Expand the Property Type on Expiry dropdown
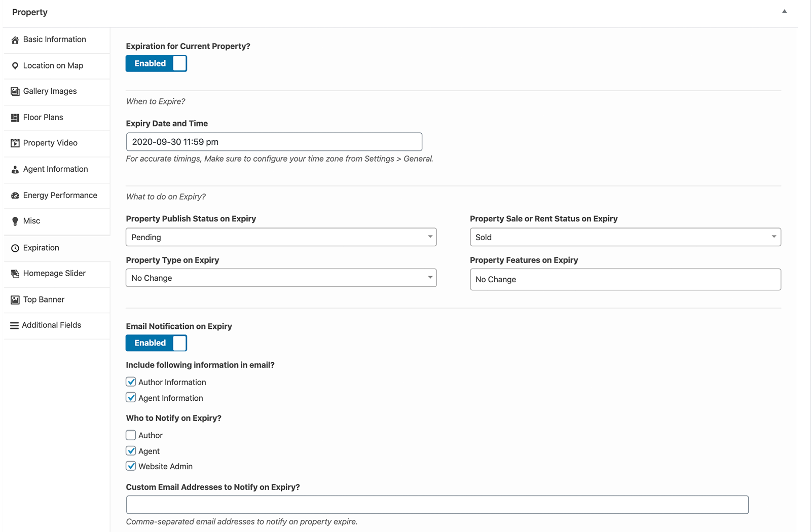This screenshot has height=532, width=811. (x=281, y=278)
